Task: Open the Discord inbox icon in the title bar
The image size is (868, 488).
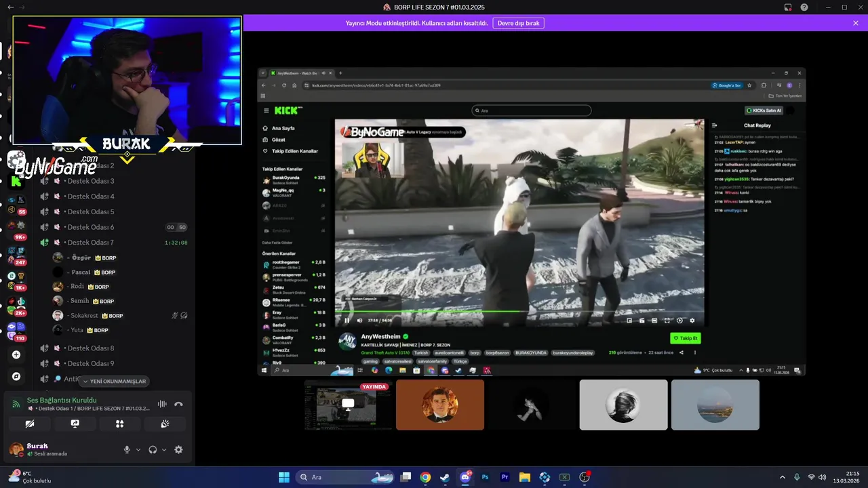Action: (x=788, y=7)
